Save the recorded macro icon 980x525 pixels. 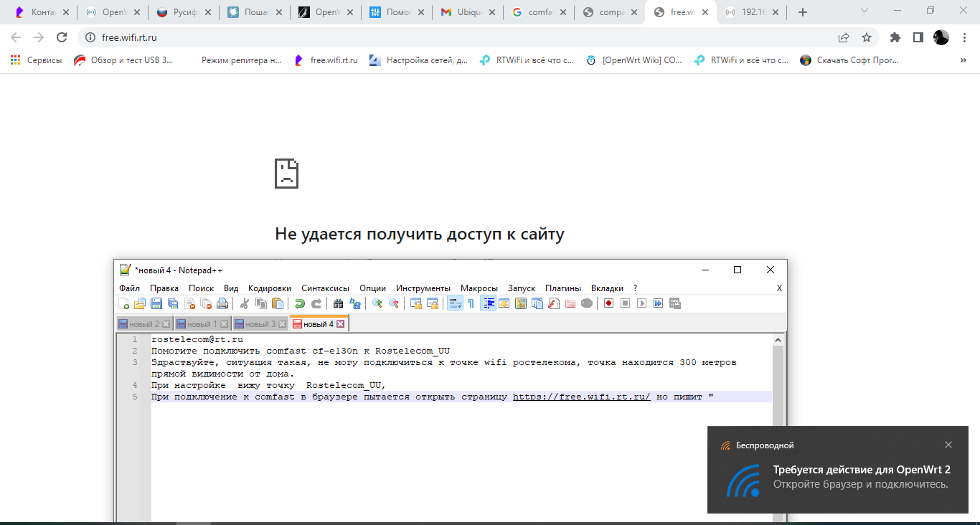674,303
